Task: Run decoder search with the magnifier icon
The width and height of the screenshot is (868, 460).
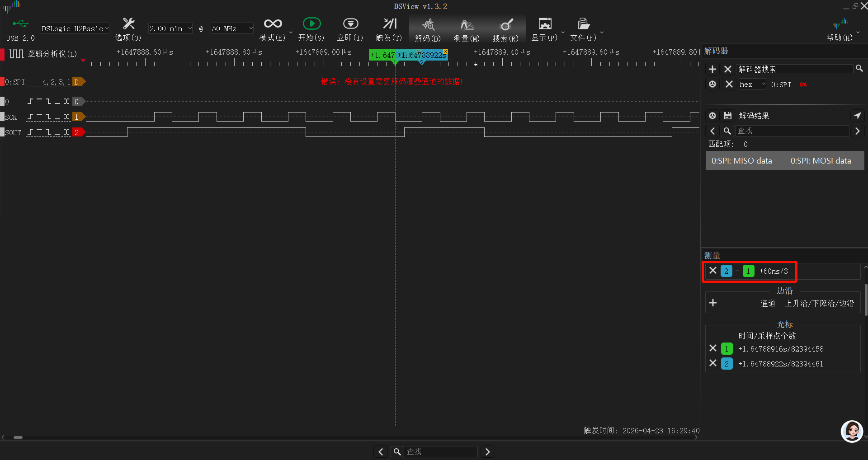Action: click(x=859, y=69)
